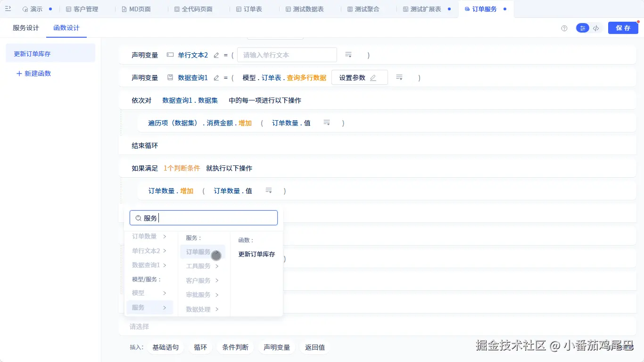
Task: Choose function 更新订单库存 in dropdown
Action: click(x=256, y=255)
